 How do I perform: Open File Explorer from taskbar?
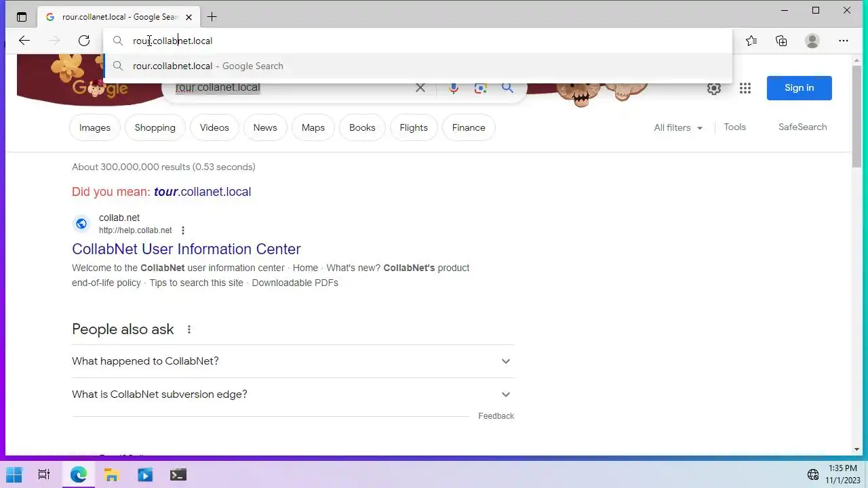[112, 474]
